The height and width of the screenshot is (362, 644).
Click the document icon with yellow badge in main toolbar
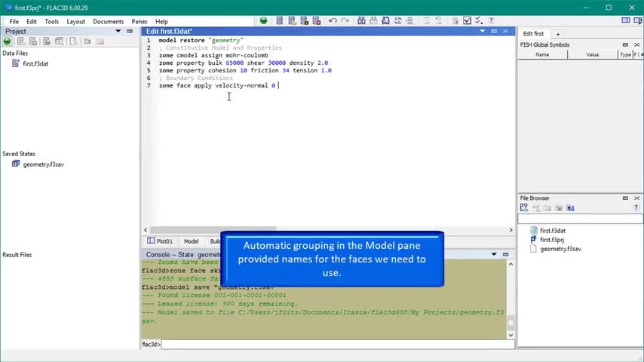pos(292,20)
